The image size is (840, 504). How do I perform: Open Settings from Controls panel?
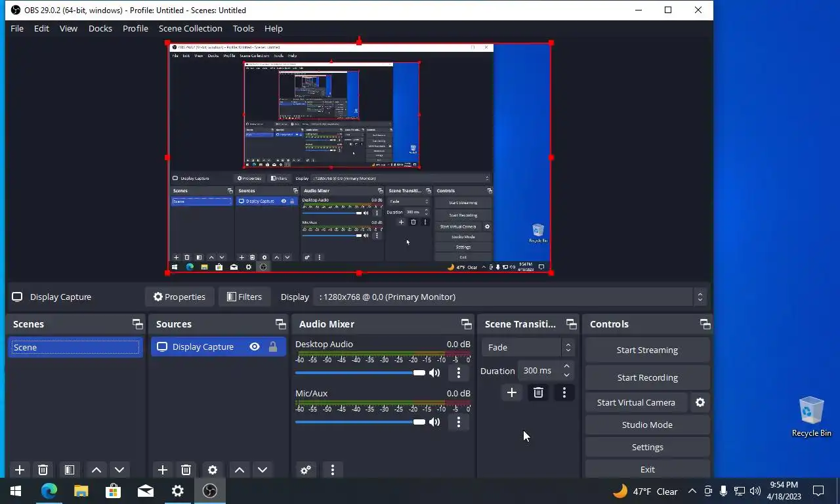tap(647, 447)
